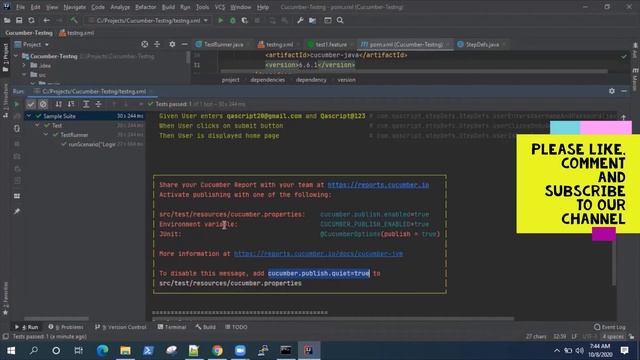Open Project panel gear options

(172, 44)
